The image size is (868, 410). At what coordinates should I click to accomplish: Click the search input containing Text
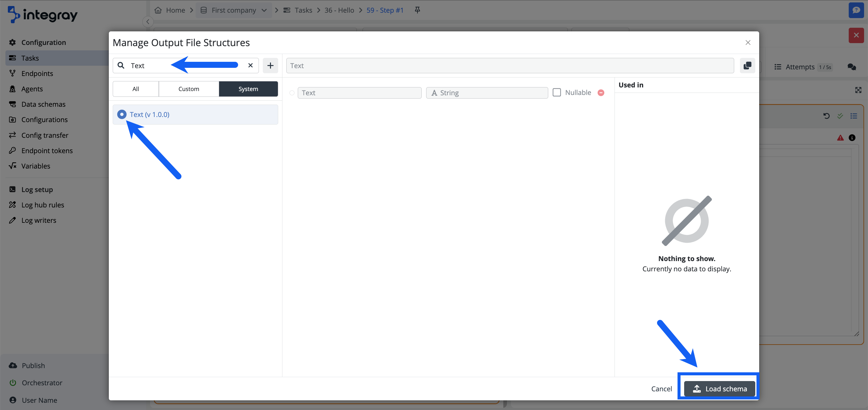pyautogui.click(x=152, y=65)
